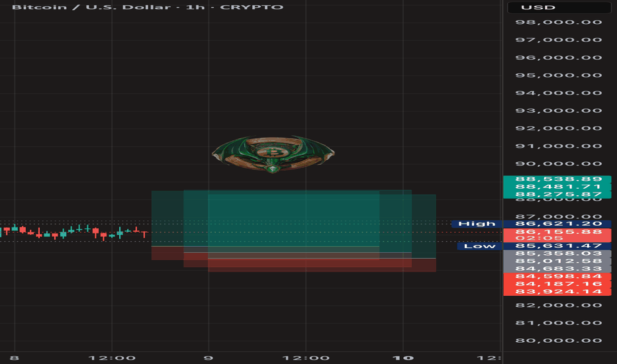617x364 pixels.
Task: Click the dragon-winged Bitcoin emblem image
Action: 273,154
